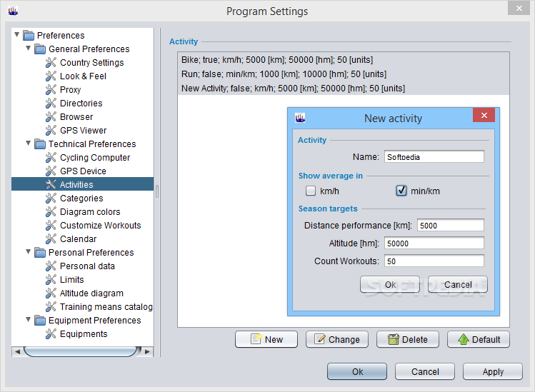
Task: Uncheck the min/km average checkbox
Action: tap(401, 191)
